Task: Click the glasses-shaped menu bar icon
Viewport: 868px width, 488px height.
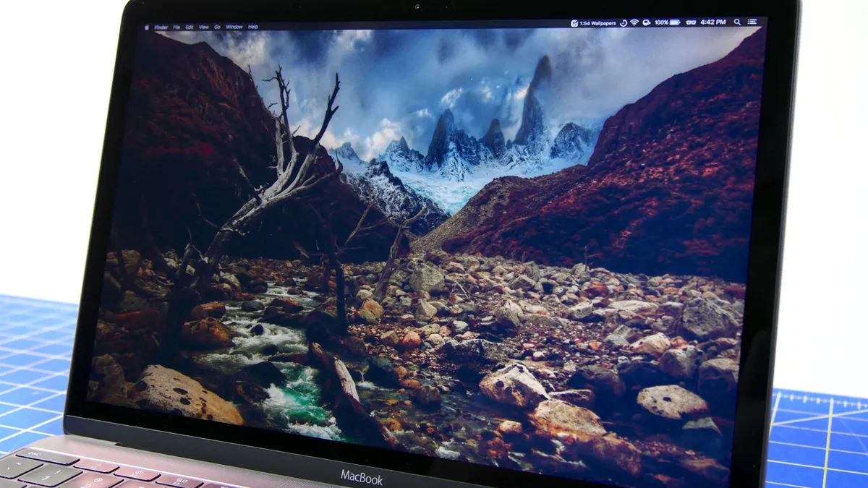Action: tap(692, 22)
